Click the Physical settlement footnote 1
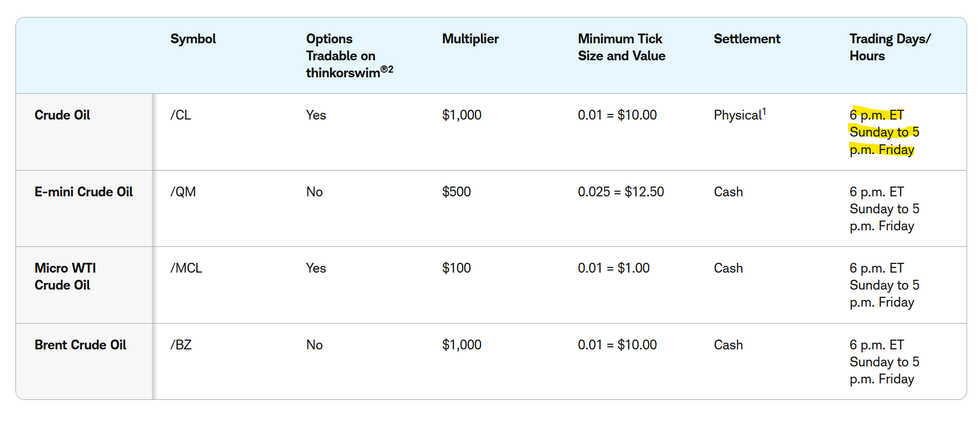The image size is (980, 421). click(764, 111)
